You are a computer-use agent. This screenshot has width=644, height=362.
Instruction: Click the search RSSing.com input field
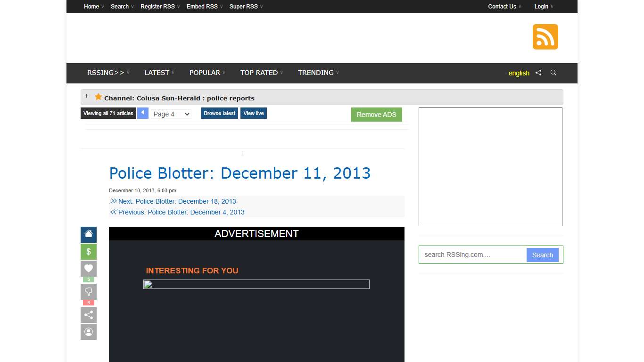click(472, 255)
